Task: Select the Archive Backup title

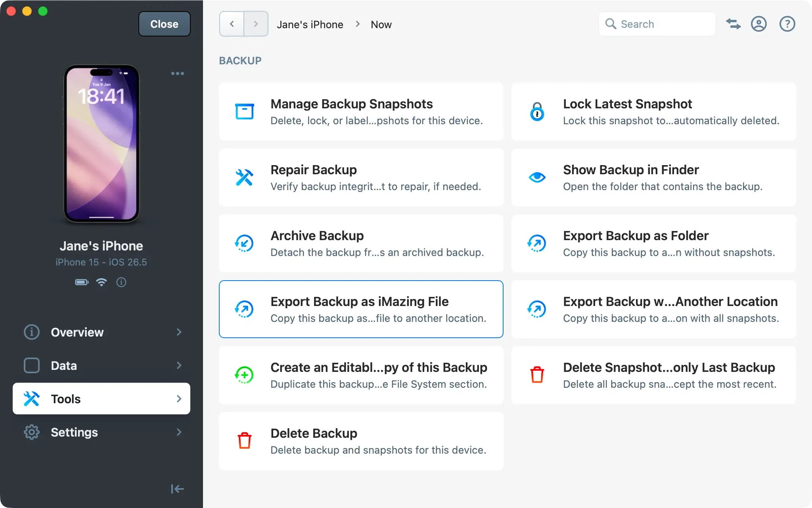Action: tap(317, 236)
